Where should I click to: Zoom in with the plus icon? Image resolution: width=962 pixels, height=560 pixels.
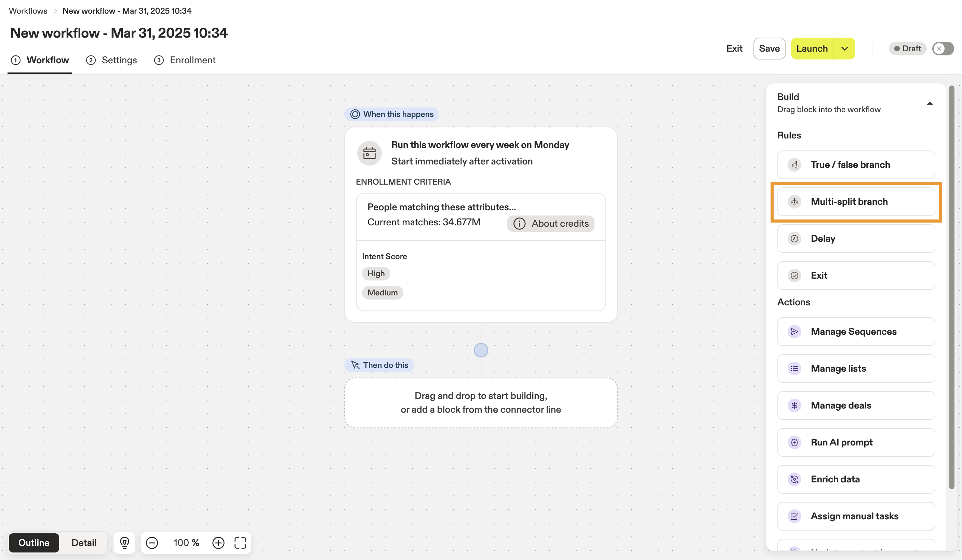pos(218,543)
